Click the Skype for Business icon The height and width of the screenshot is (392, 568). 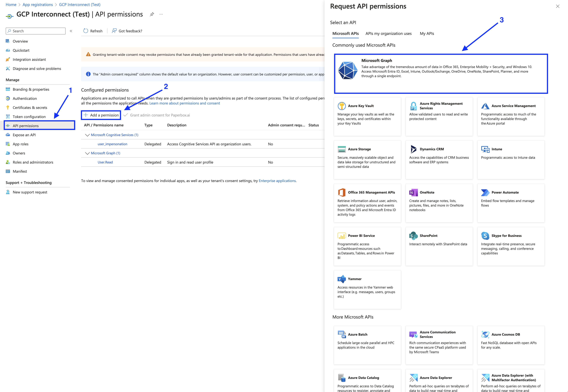[x=485, y=236]
